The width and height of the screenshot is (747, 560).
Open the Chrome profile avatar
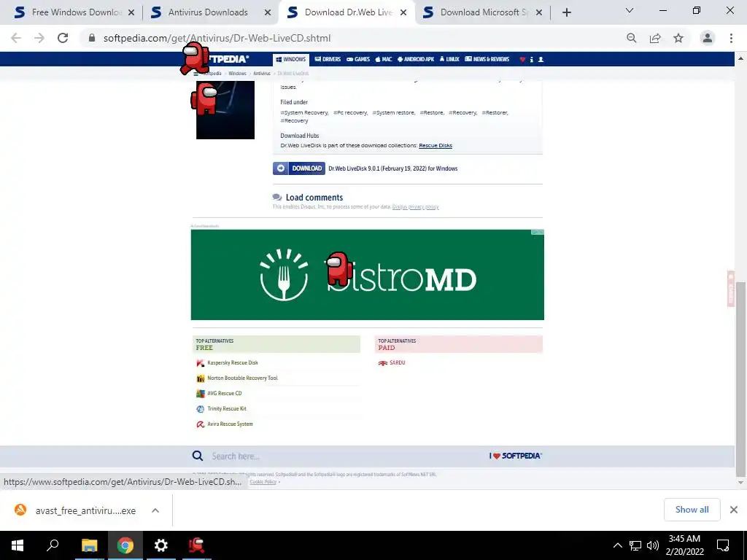(708, 38)
